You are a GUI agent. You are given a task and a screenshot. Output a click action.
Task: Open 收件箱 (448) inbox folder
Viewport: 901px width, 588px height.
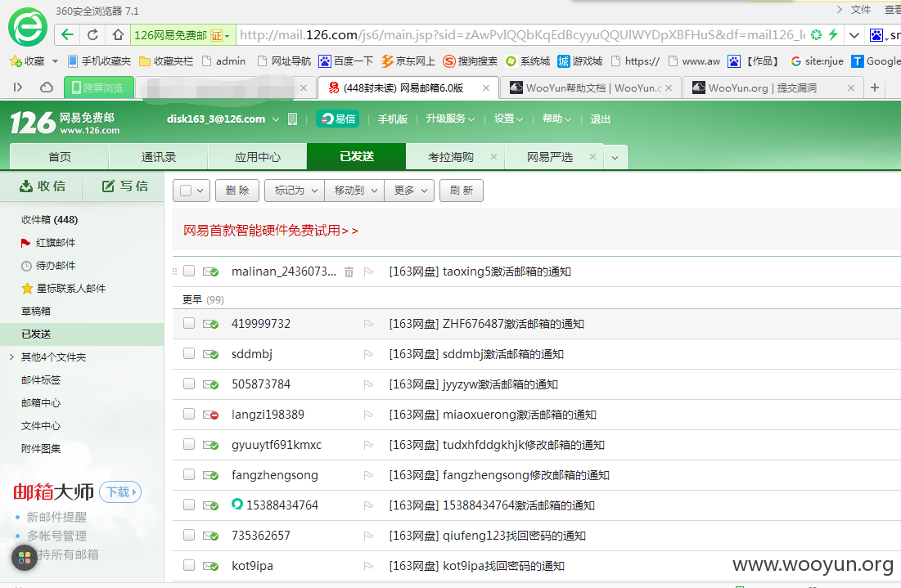click(49, 220)
